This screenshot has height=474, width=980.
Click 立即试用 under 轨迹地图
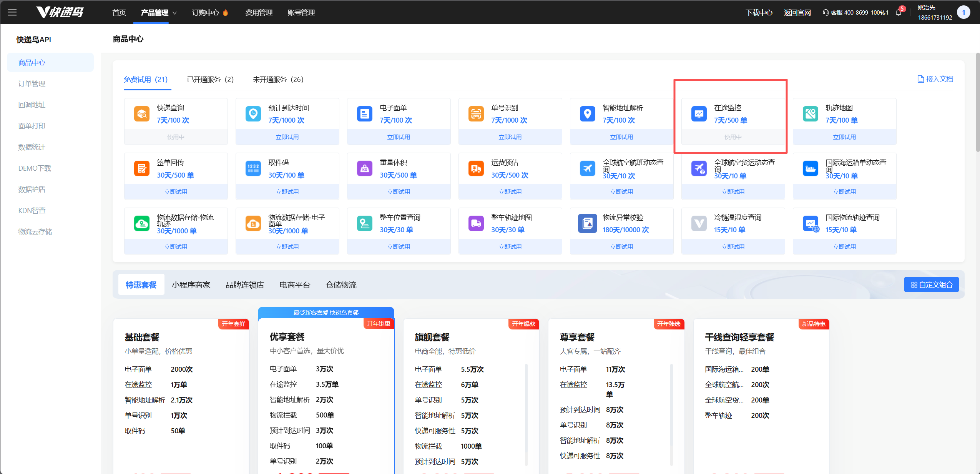pyautogui.click(x=845, y=137)
